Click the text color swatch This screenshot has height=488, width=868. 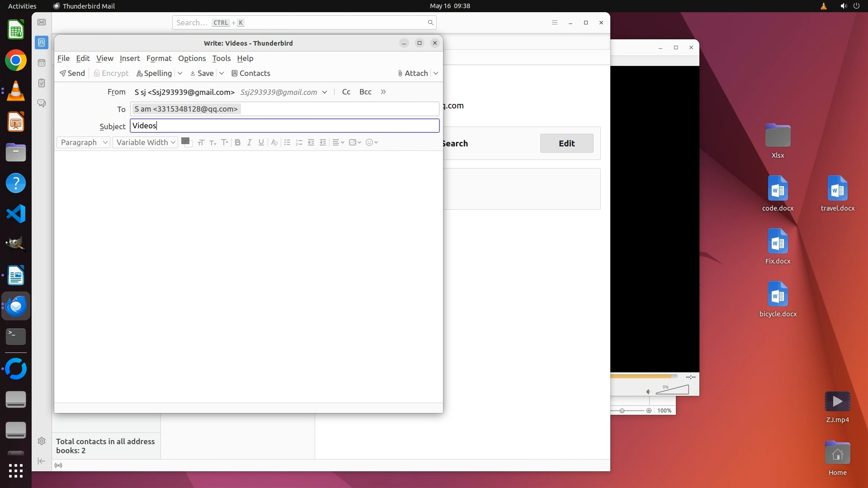coord(184,141)
